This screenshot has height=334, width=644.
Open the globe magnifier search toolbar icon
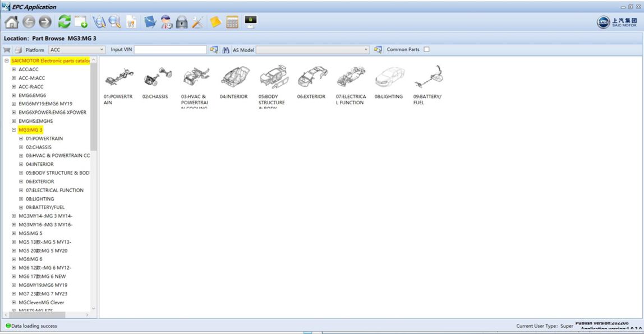tap(99, 22)
